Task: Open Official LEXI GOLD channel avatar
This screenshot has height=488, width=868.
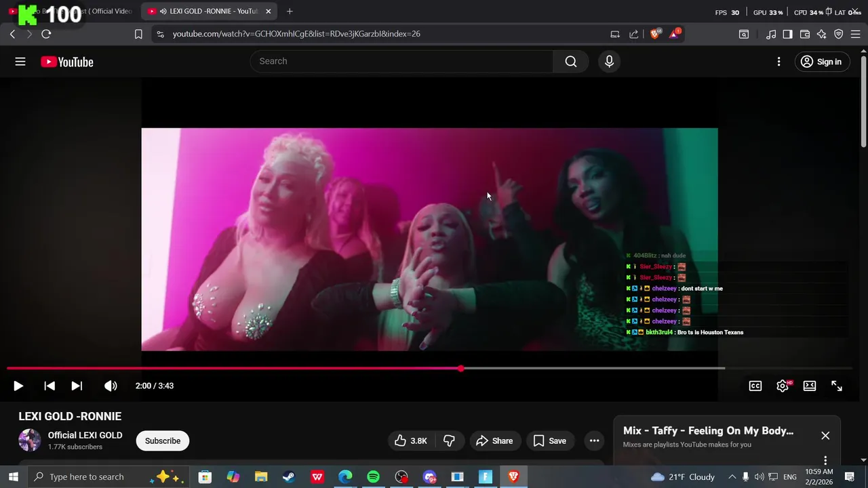Action: click(29, 441)
